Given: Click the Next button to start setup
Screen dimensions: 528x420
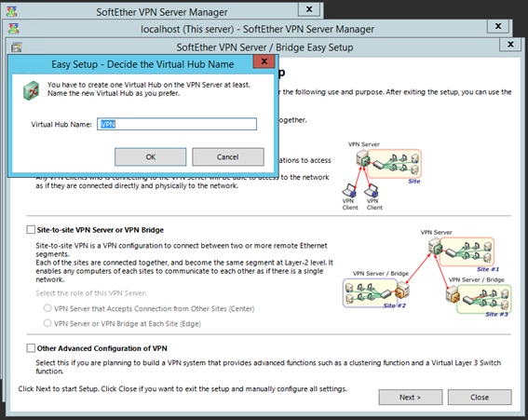Looking at the screenshot, I should [x=410, y=398].
